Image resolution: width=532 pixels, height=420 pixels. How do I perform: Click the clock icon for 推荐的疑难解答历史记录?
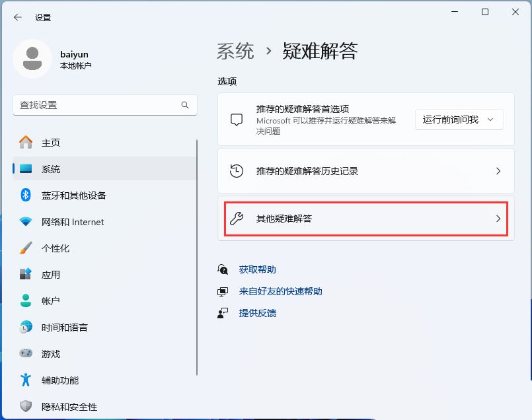click(236, 170)
